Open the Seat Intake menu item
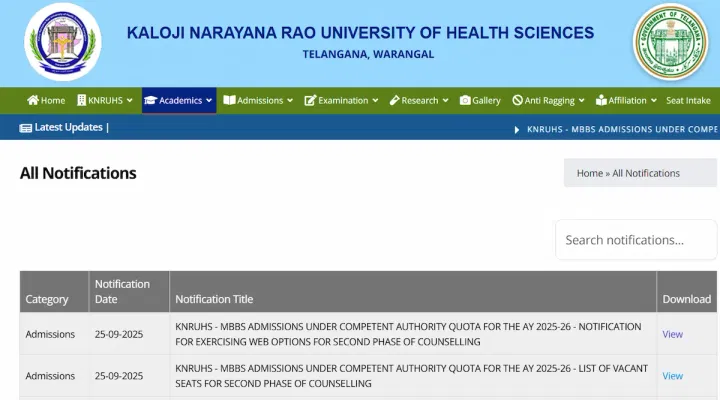 688,101
